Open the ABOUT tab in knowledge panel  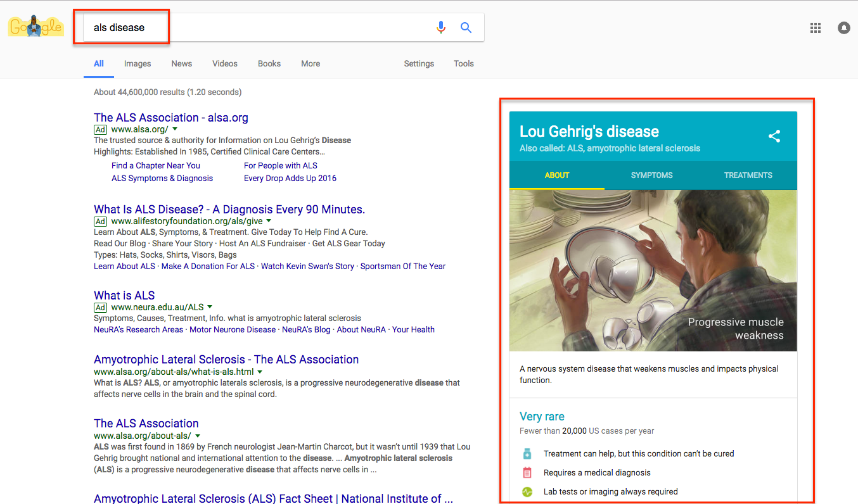(x=557, y=175)
